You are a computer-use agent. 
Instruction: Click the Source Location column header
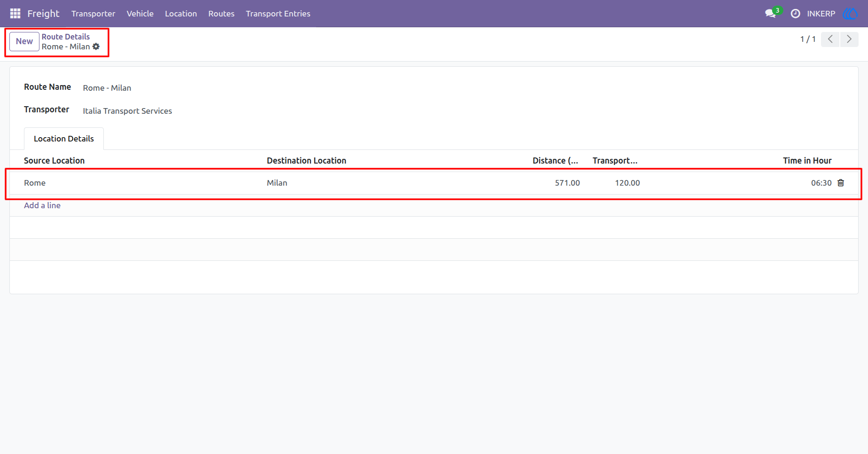click(x=54, y=161)
